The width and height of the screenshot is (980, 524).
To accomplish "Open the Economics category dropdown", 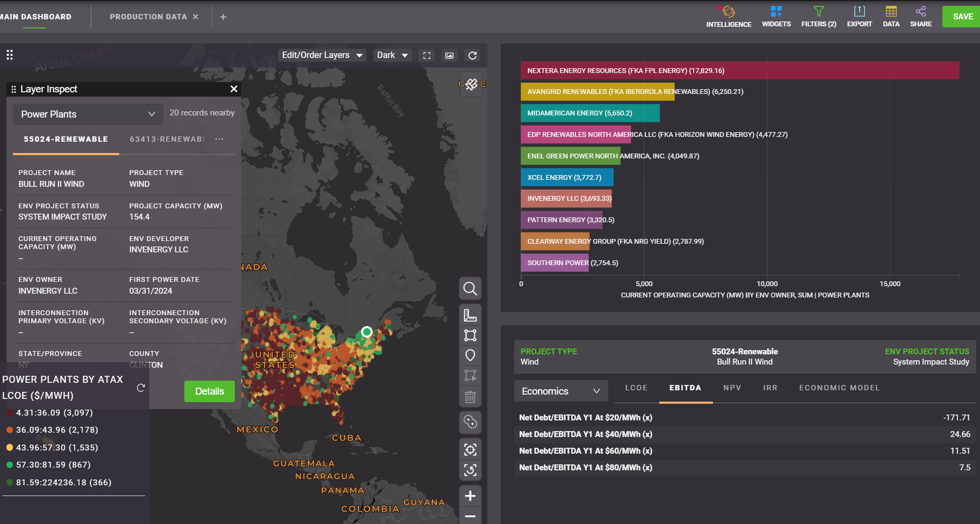I will 560,391.
